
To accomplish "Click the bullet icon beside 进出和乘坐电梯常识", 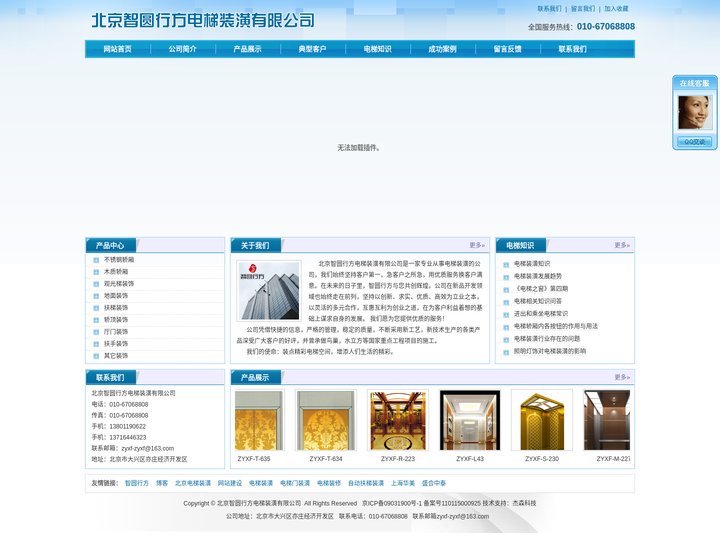I will tap(506, 315).
